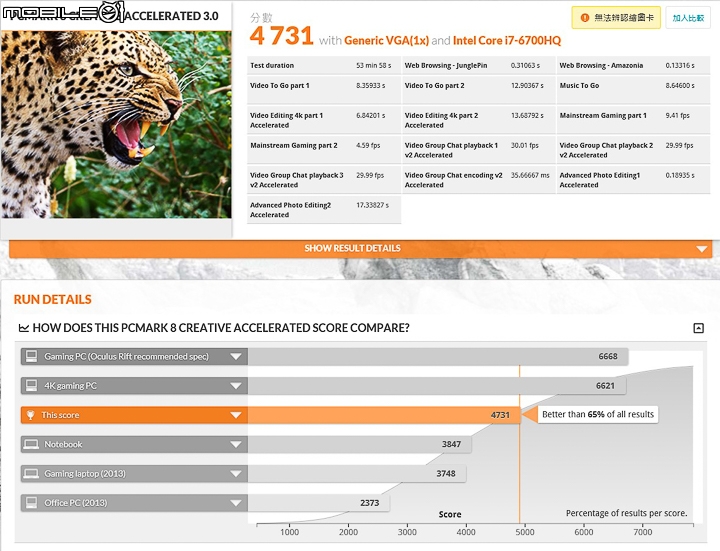
Task: Click the leopard benchmark thumbnail image
Action: pyautogui.click(x=116, y=124)
